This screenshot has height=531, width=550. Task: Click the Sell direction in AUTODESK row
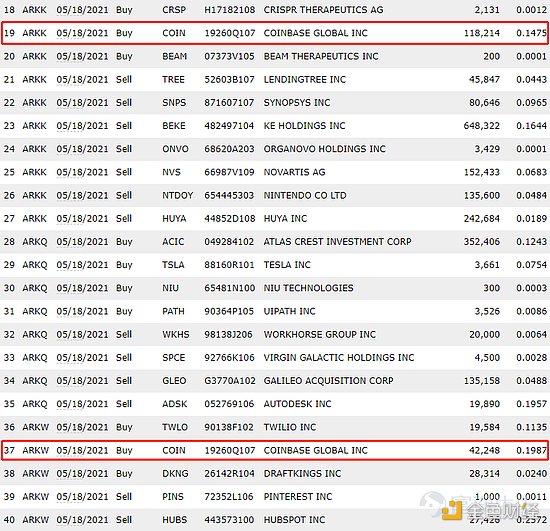click(124, 404)
